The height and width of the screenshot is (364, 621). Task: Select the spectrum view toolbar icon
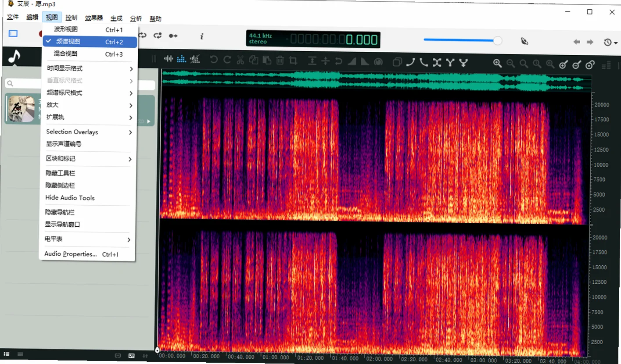pos(181,58)
